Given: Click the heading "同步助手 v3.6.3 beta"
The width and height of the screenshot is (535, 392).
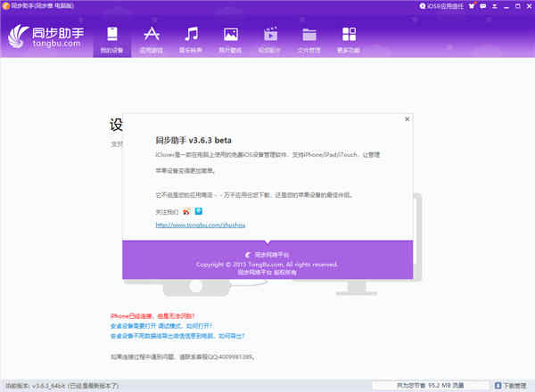Looking at the screenshot, I should pyautogui.click(x=193, y=140).
